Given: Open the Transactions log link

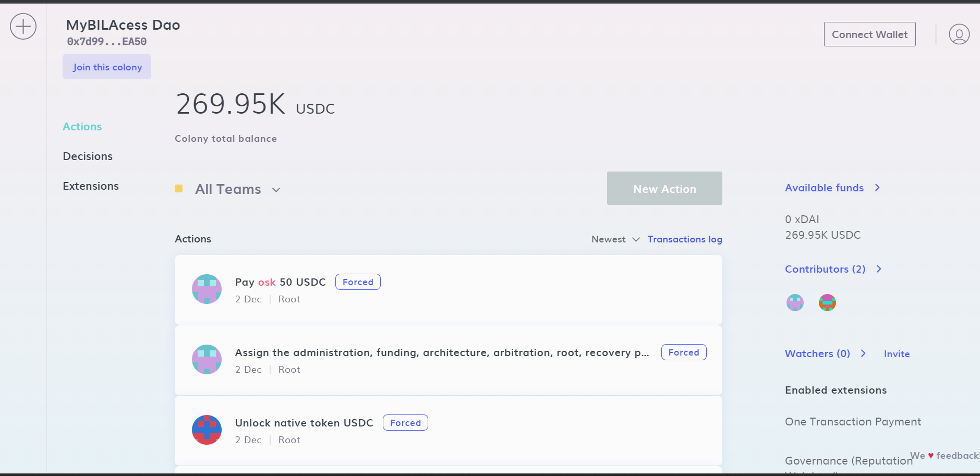Looking at the screenshot, I should tap(685, 239).
